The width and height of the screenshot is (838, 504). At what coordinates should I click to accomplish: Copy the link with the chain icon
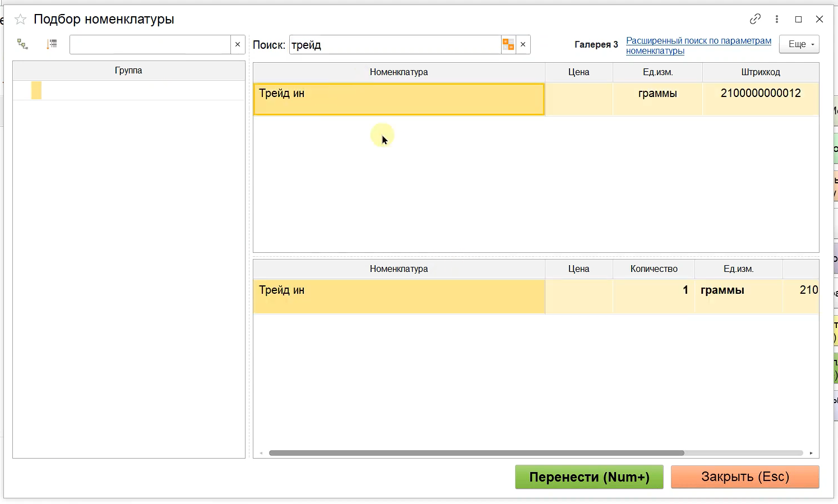click(x=755, y=19)
